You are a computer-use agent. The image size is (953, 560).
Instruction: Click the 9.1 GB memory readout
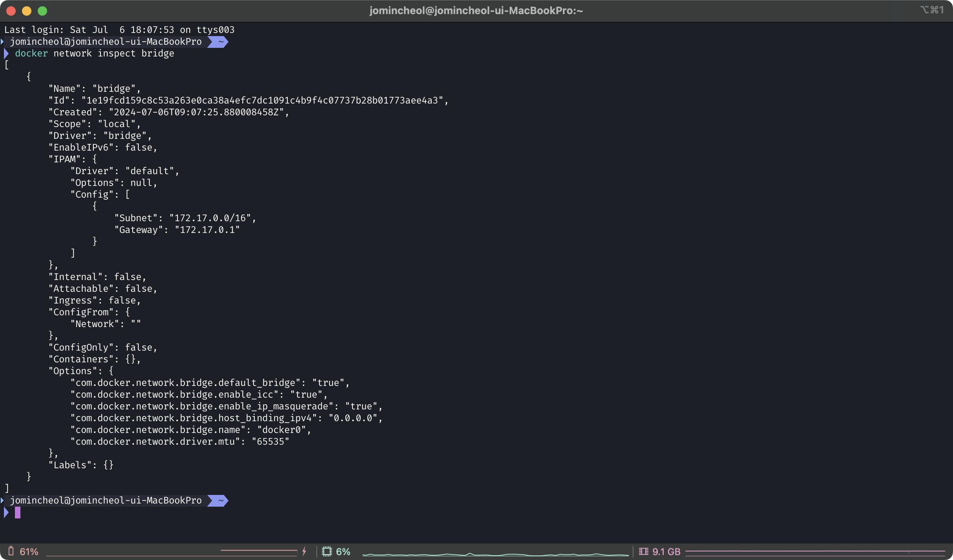click(666, 552)
